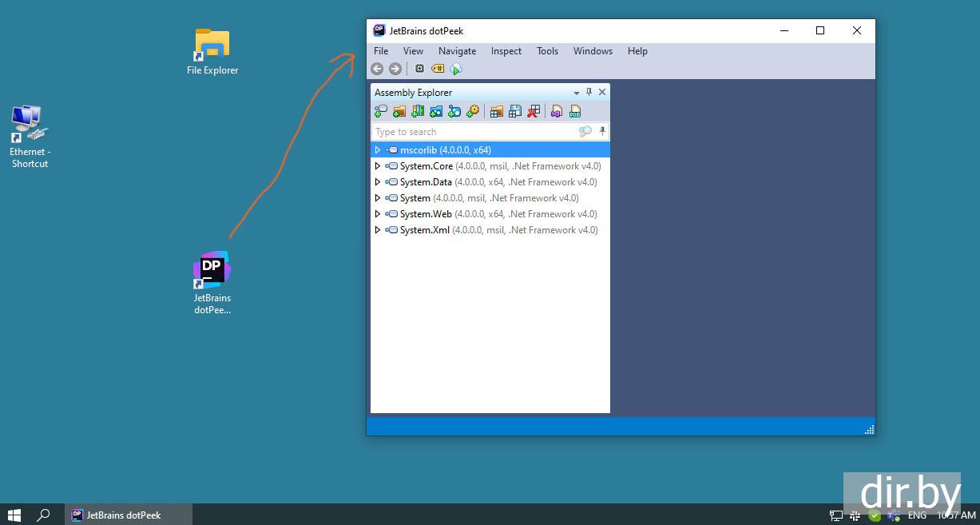980x525 pixels.
Task: Click the Export to Project Visual Studio icon
Action: tap(557, 111)
